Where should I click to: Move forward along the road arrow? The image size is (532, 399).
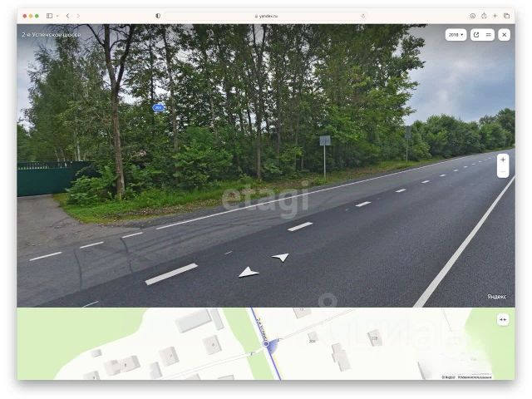point(281,257)
